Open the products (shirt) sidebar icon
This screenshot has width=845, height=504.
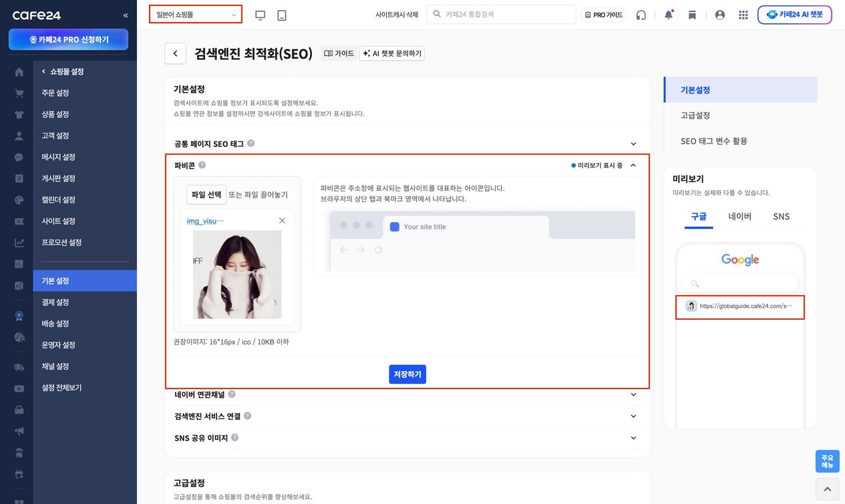(x=19, y=115)
